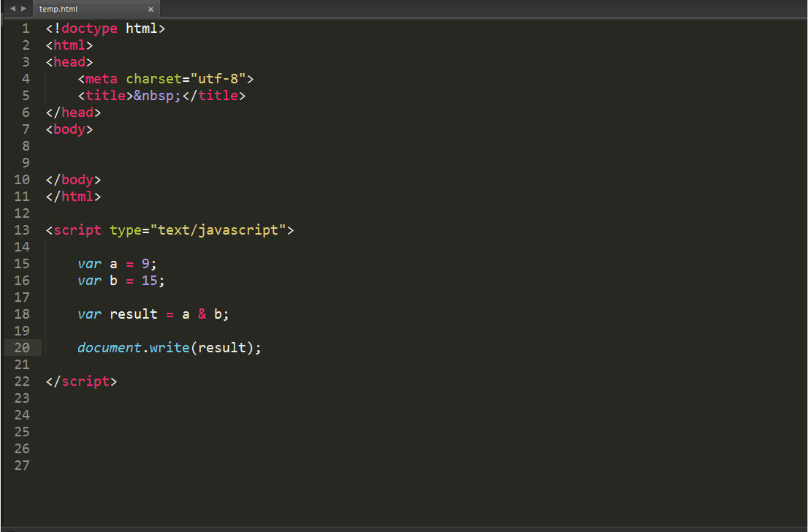Click the closing html tag on line 11
Viewport: 808px width, 532px height.
73,197
